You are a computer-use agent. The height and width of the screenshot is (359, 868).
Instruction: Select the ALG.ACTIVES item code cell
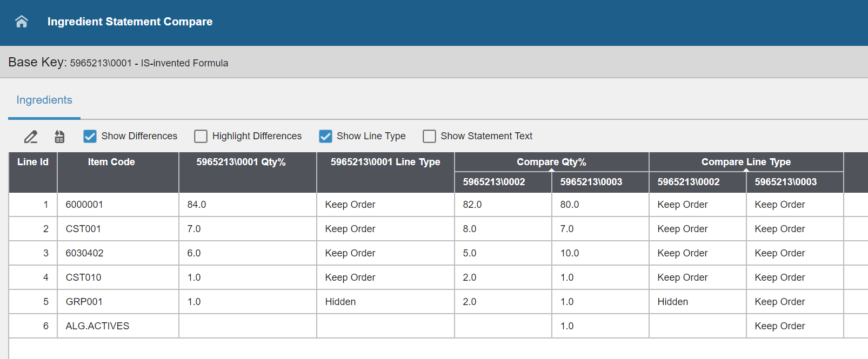(97, 326)
